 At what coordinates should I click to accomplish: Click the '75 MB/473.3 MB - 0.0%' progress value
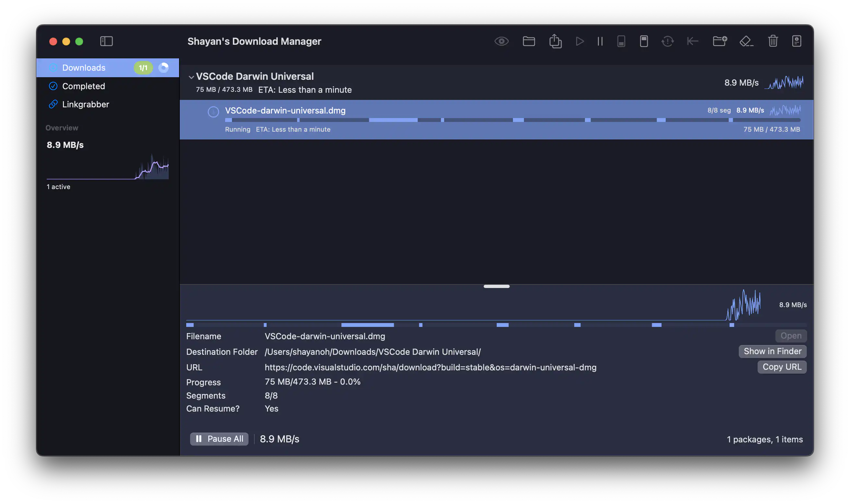click(312, 382)
